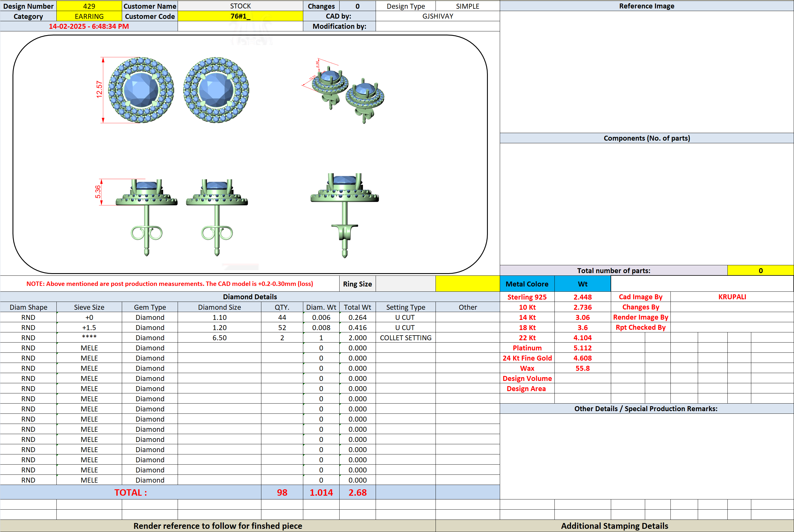Click the red post production NOTE text
Viewport: 794px width, 532px height.
pyautogui.click(x=170, y=284)
